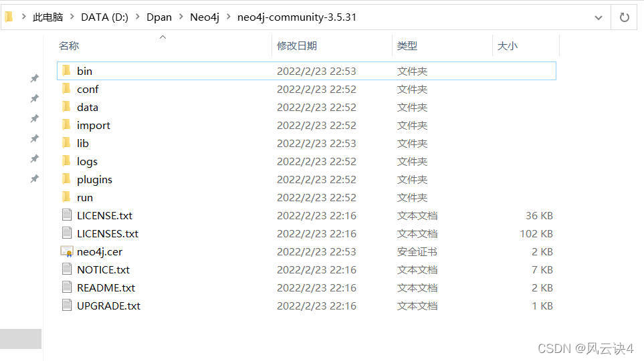Click the folder icon in the address bar

9,17
